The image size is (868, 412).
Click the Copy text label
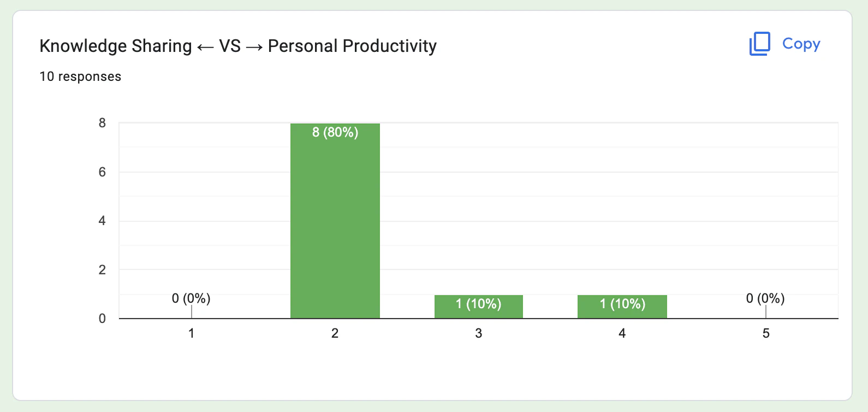(x=801, y=44)
